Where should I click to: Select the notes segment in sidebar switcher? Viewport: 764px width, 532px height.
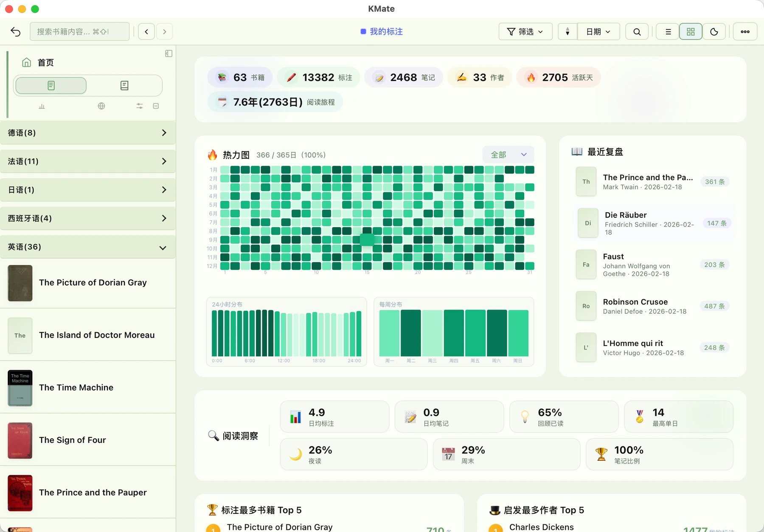[x=124, y=86]
